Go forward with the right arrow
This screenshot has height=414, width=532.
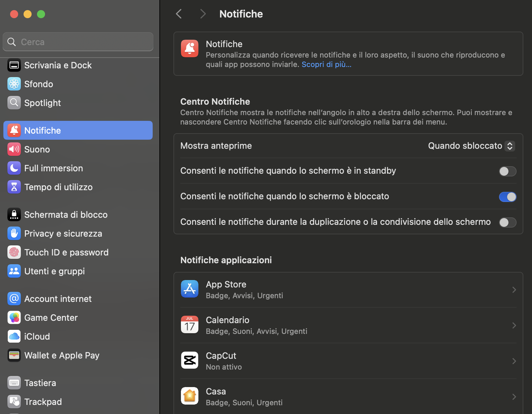click(x=202, y=14)
